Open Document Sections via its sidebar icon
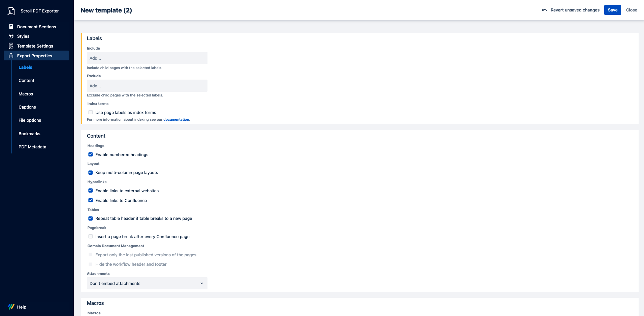The height and width of the screenshot is (316, 644). [11, 27]
